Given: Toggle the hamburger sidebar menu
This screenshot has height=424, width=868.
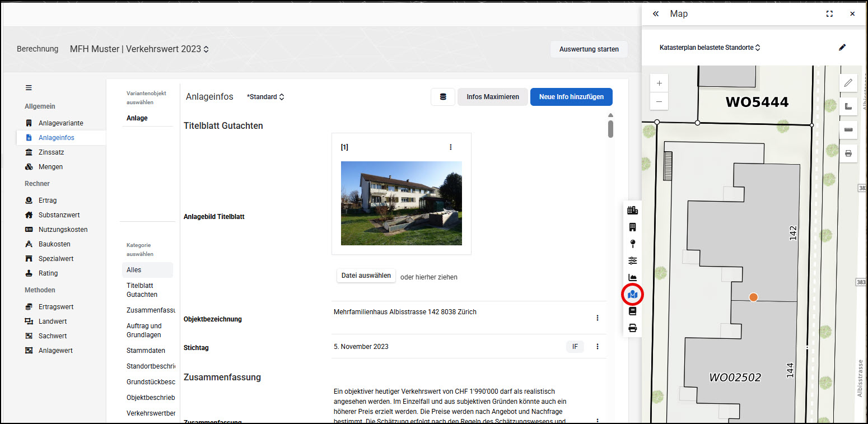Looking at the screenshot, I should point(29,88).
